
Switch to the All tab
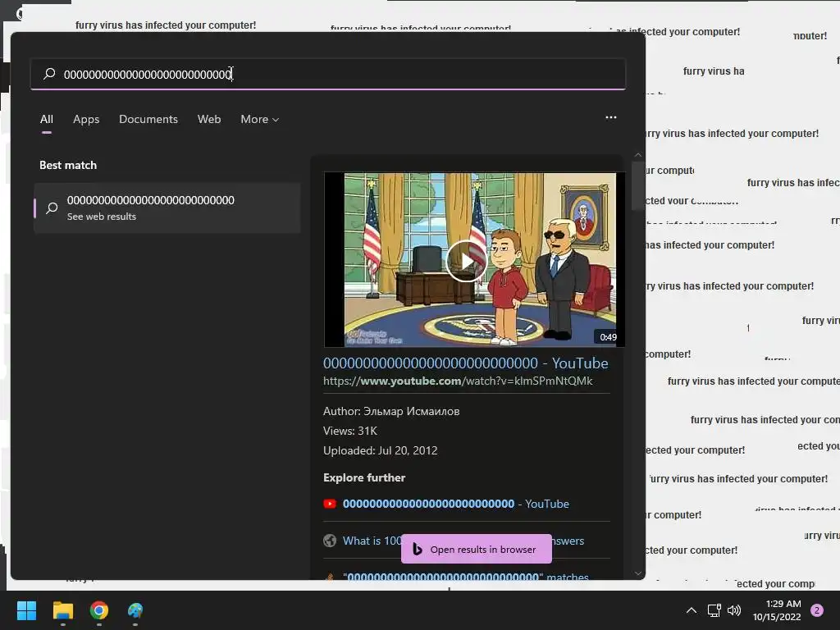[47, 119]
